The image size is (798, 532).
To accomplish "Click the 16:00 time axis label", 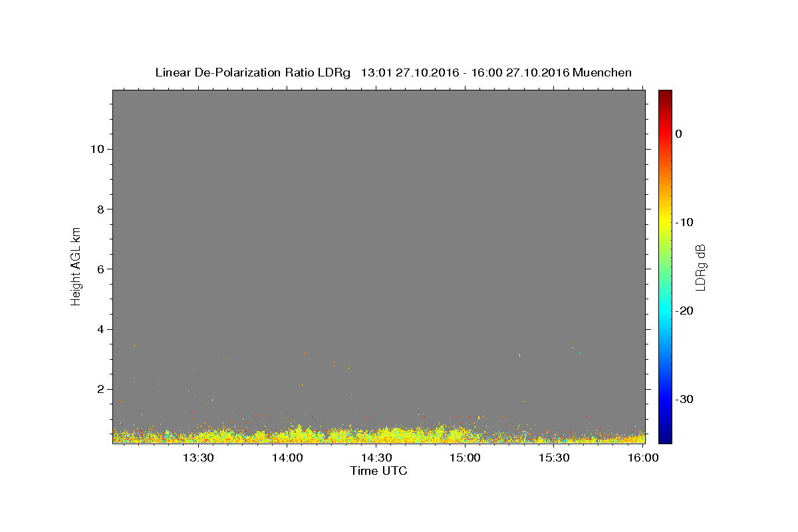I will coord(642,458).
